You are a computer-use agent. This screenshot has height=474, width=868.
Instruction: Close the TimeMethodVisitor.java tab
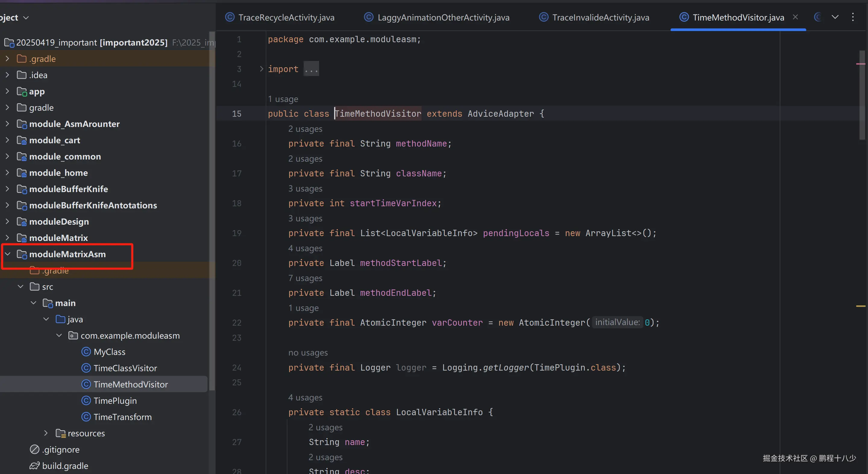(795, 17)
